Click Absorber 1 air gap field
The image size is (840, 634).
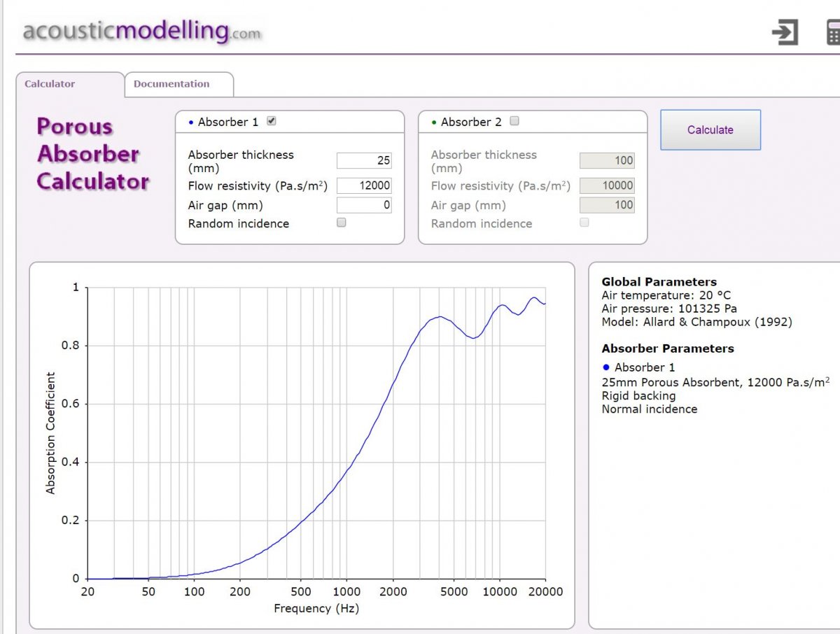(364, 205)
